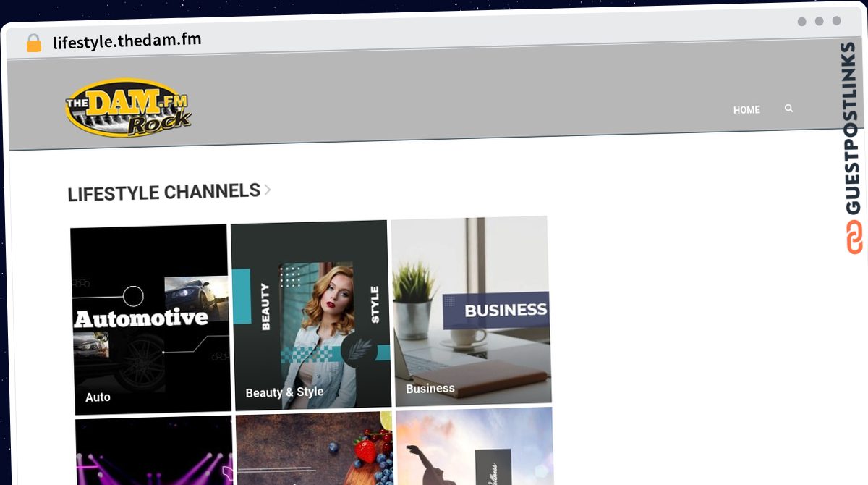Open the Beauty & Style channel thumbnail

(x=310, y=315)
